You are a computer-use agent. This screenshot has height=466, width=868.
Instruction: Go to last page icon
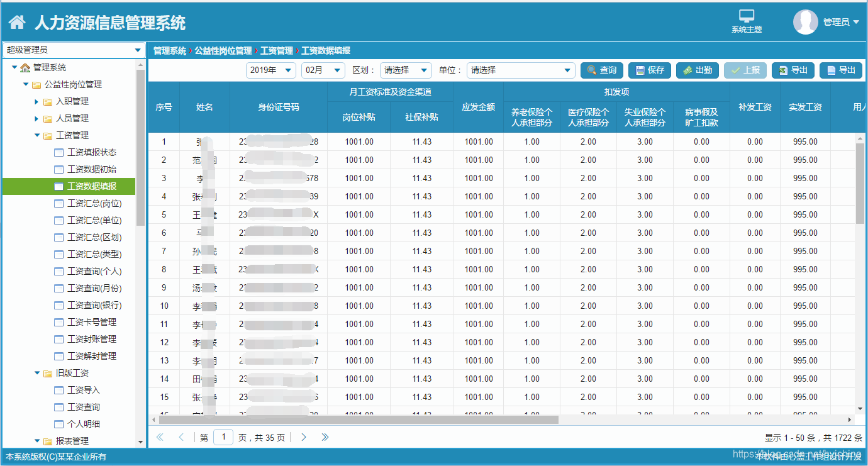(325, 437)
